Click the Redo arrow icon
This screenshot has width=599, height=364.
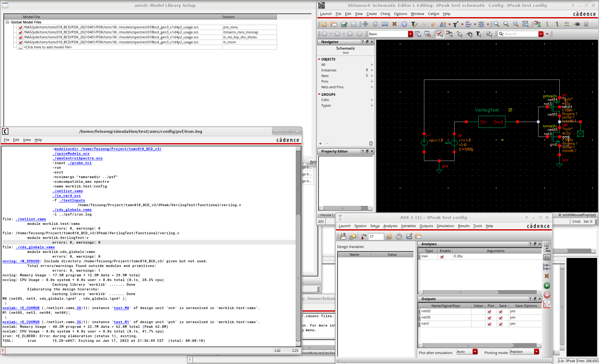[x=433, y=24]
